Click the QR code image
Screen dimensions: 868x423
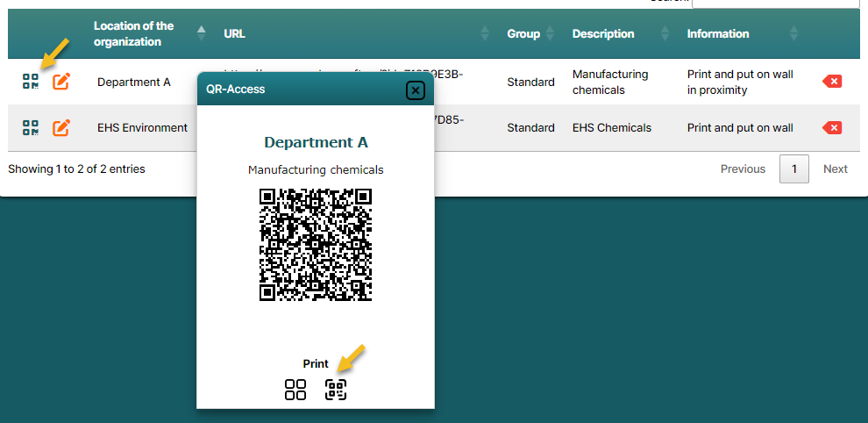click(316, 245)
